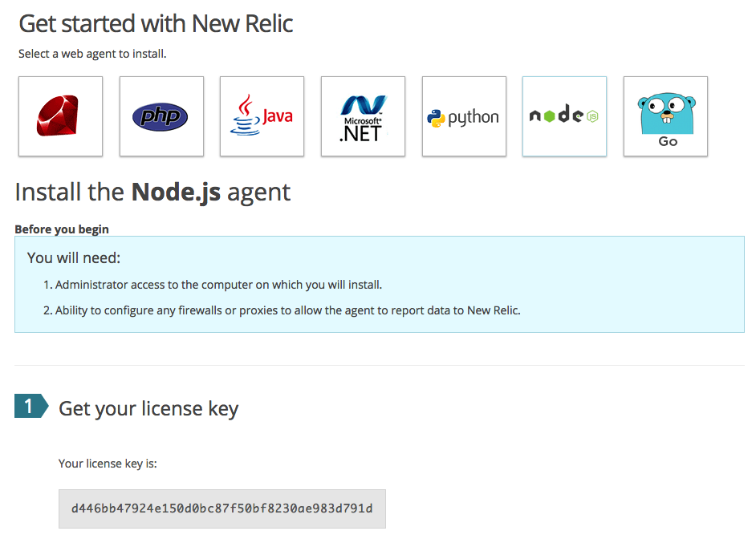Screen dimensions: 756x547
Task: Click inside the license key field
Action: 222,509
